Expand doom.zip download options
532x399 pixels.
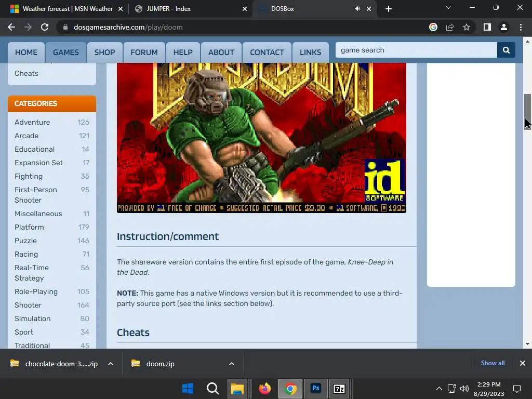click(x=232, y=364)
